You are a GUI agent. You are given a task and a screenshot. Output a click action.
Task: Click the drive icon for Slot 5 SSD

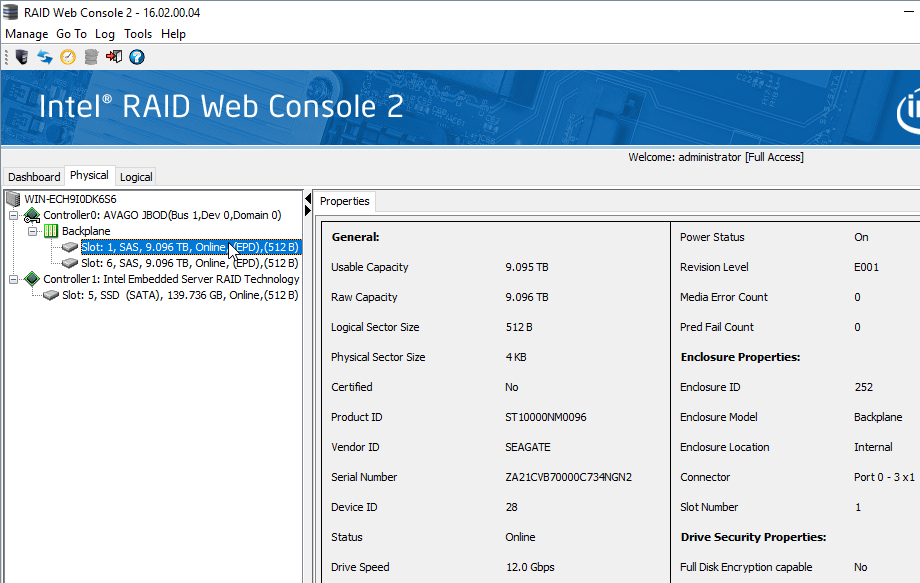click(51, 295)
